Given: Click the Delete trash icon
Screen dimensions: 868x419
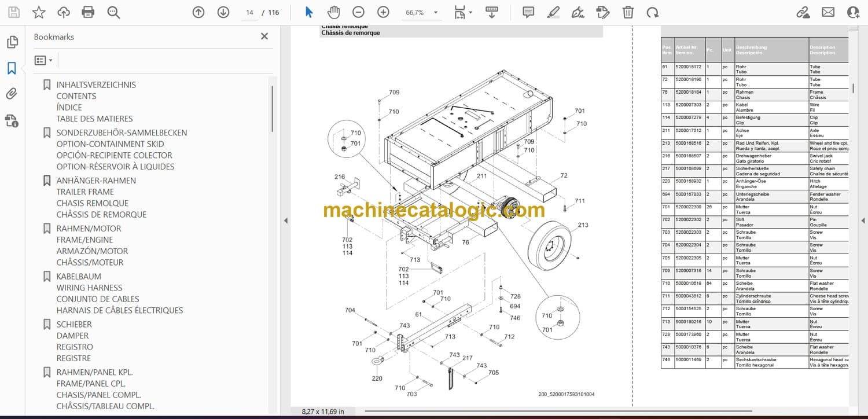Looking at the screenshot, I should pos(628,12).
